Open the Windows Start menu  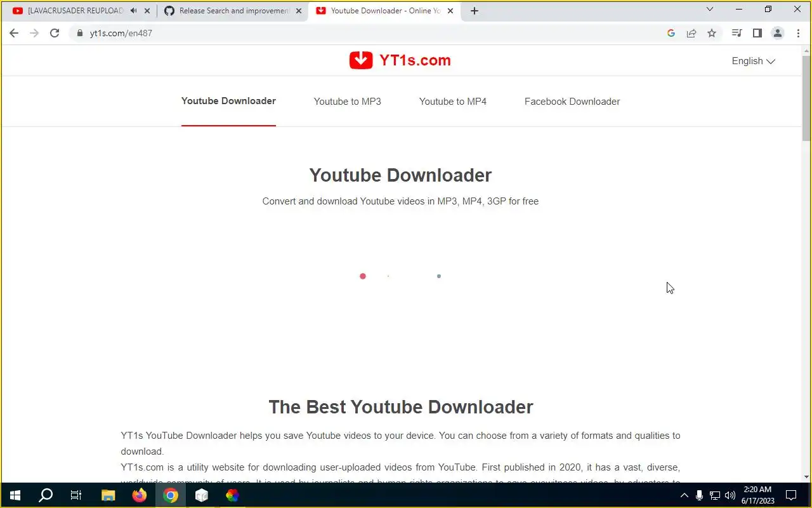coord(15,495)
